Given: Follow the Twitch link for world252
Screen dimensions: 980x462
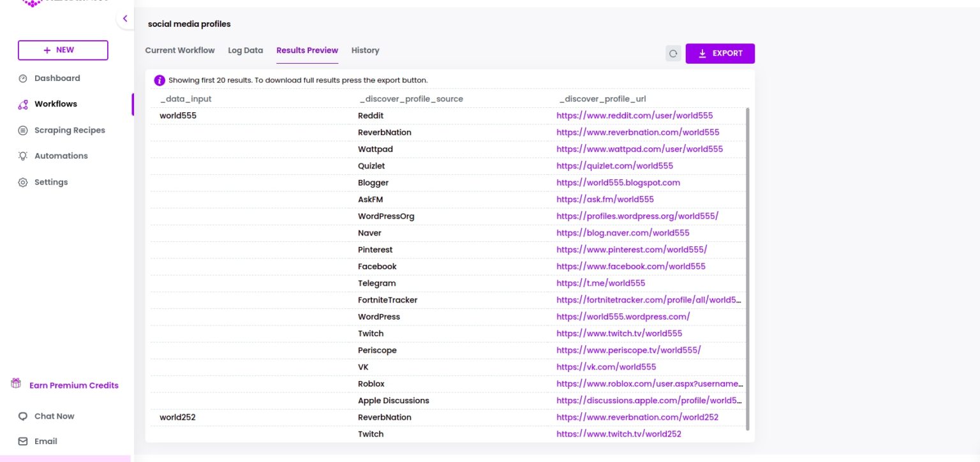Looking at the screenshot, I should click(x=619, y=434).
